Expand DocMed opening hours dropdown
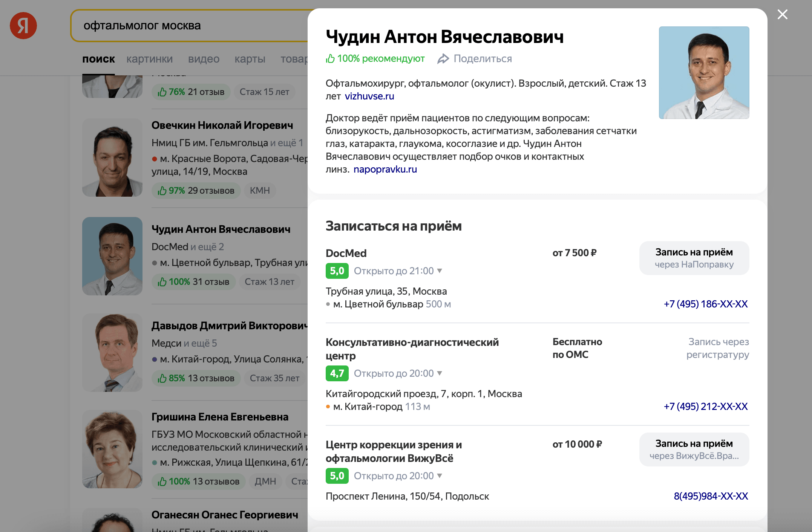812x532 pixels. tap(440, 271)
